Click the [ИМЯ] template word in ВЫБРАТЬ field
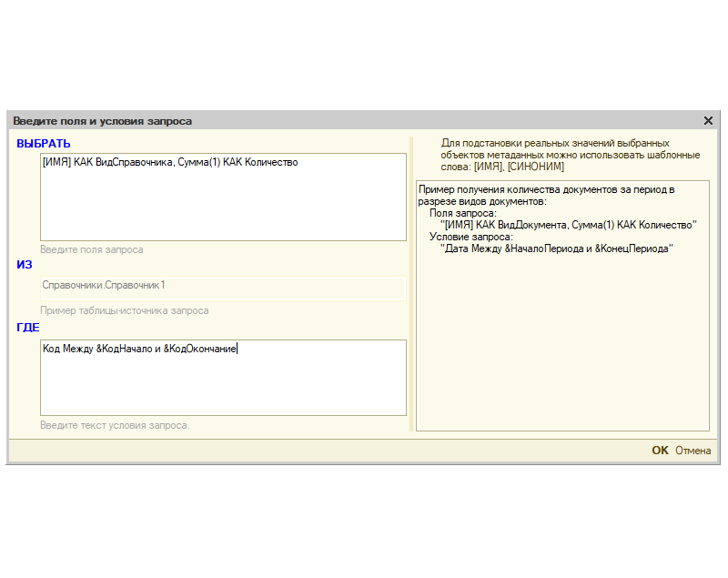 coord(56,163)
